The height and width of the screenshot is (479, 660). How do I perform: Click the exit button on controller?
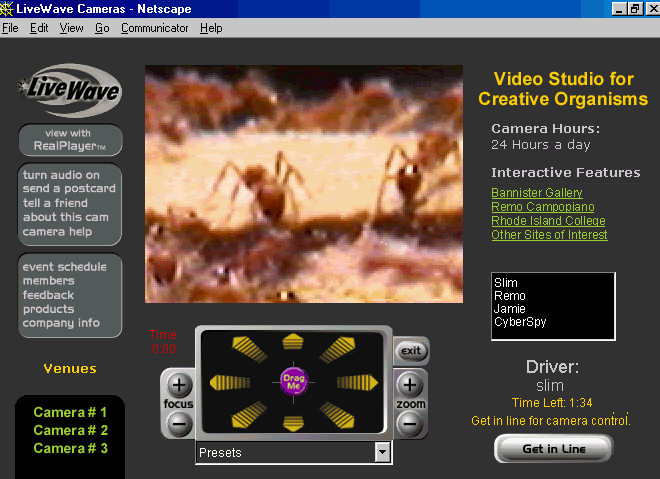(x=412, y=351)
